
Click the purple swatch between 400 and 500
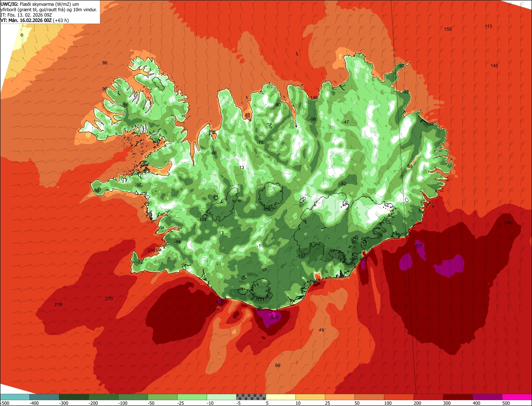pyautogui.click(x=487, y=397)
